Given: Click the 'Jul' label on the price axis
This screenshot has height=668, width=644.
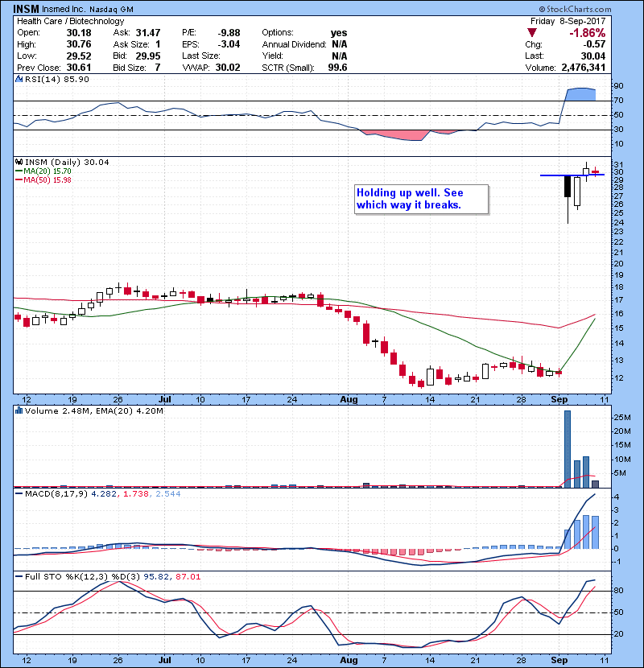Looking at the screenshot, I should pos(164,400).
